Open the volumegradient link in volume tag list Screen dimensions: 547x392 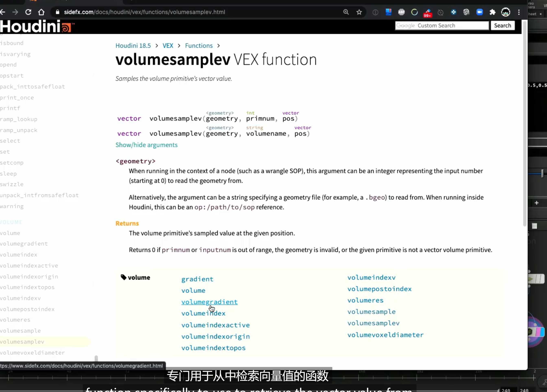pos(209,302)
